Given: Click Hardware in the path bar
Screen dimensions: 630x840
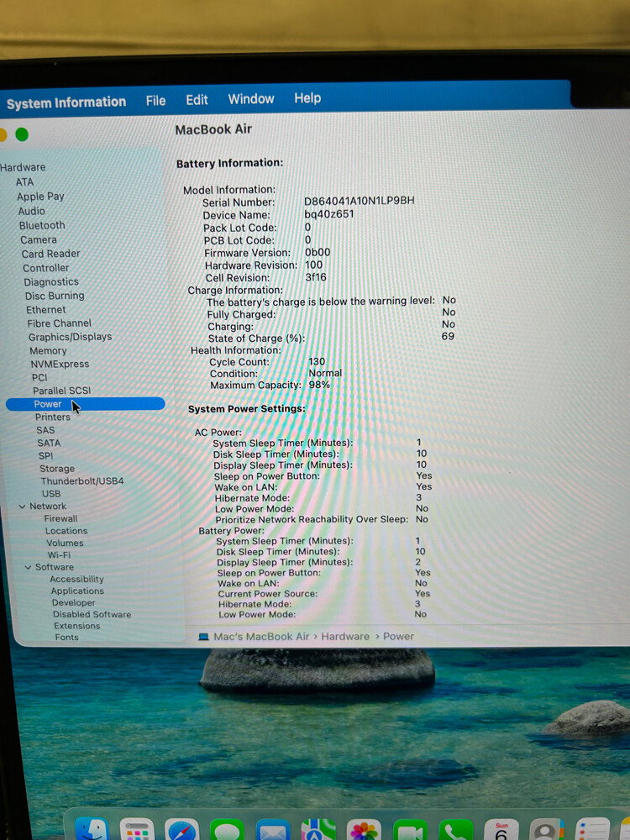Looking at the screenshot, I should tap(345, 637).
